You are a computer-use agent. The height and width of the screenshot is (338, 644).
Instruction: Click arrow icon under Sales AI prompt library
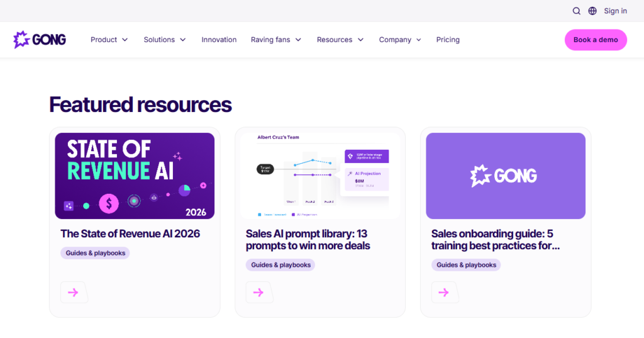258,292
